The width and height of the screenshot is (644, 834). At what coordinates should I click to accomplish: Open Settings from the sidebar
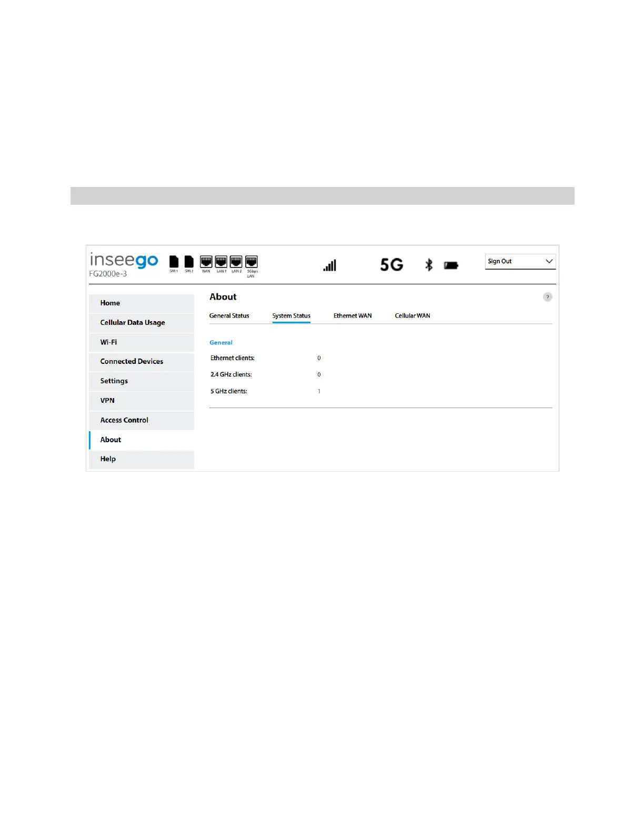pos(142,381)
